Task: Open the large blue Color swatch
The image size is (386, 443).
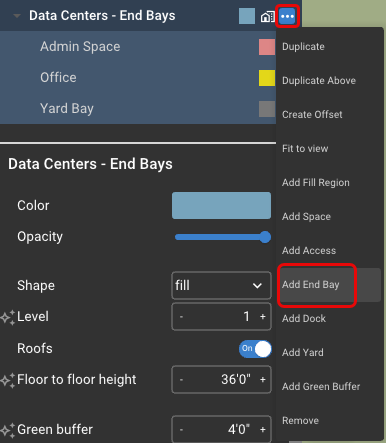Action: (x=221, y=205)
